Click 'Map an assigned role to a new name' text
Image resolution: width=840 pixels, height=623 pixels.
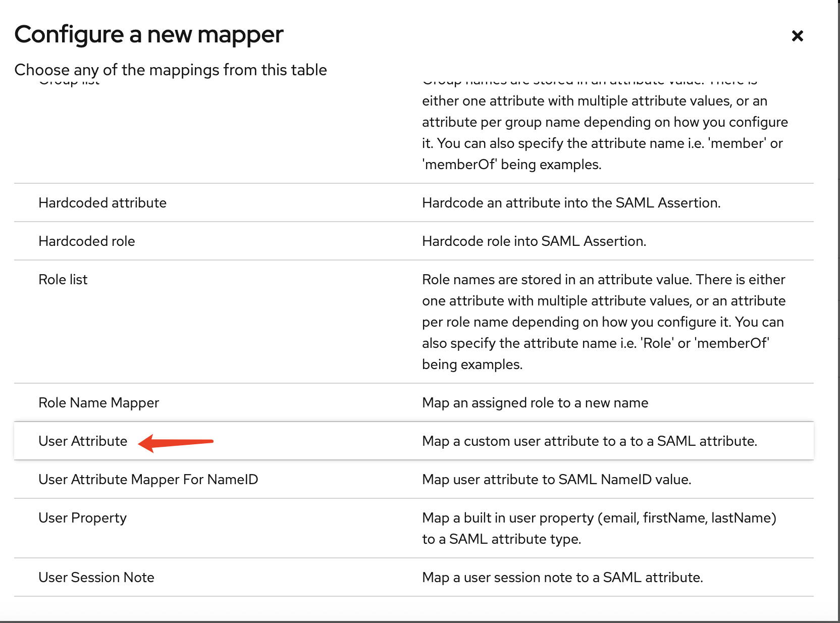pyautogui.click(x=535, y=403)
